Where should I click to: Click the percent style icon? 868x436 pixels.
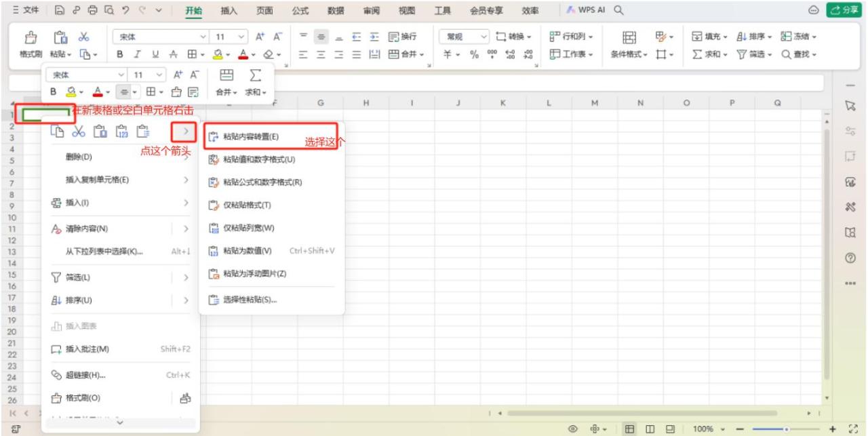(x=475, y=54)
